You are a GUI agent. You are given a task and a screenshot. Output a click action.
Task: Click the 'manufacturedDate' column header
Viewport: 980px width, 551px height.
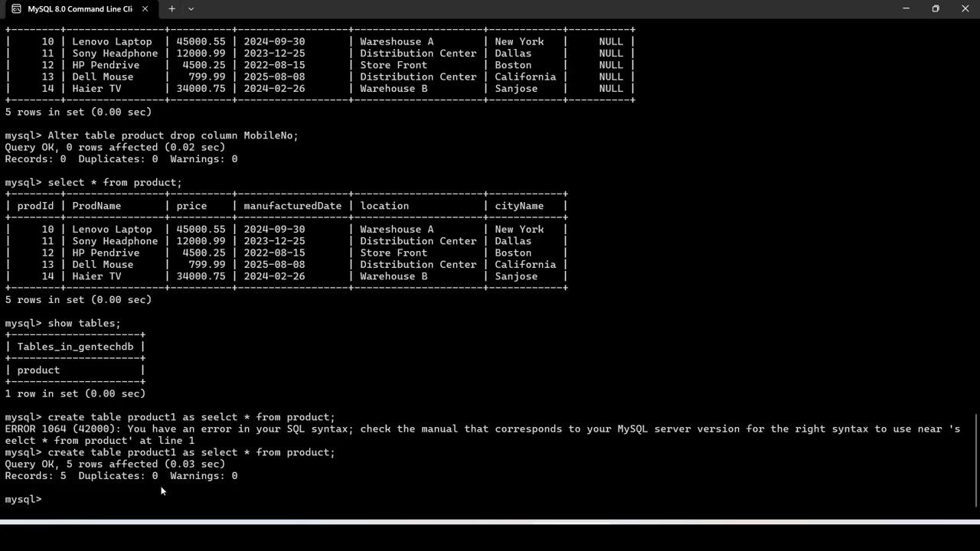pyautogui.click(x=292, y=206)
